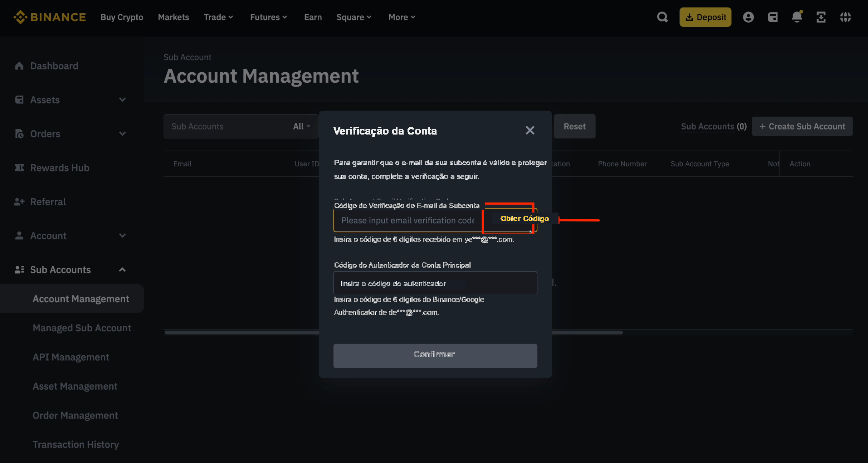Open the Trade dropdown menu
This screenshot has width=868, height=463.
click(x=219, y=17)
